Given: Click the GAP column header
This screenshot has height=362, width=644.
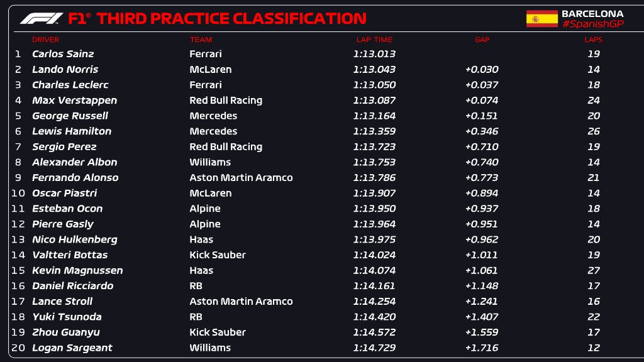Looking at the screenshot, I should click(482, 40).
